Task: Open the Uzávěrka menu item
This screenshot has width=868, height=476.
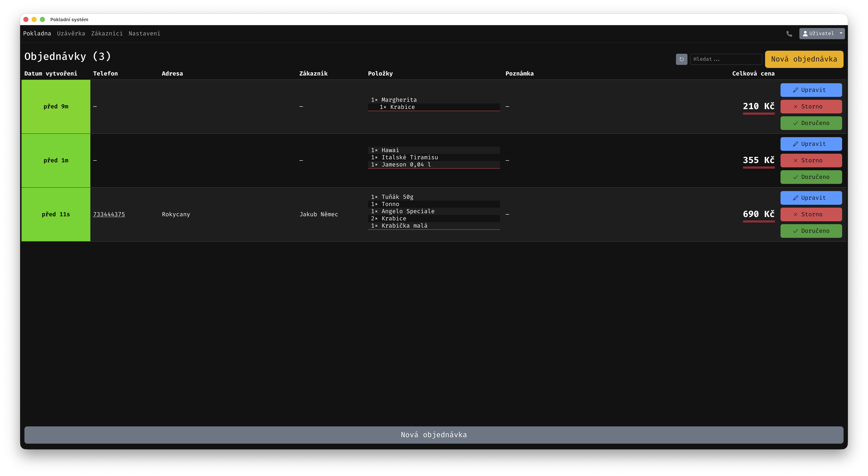Action: (71, 33)
